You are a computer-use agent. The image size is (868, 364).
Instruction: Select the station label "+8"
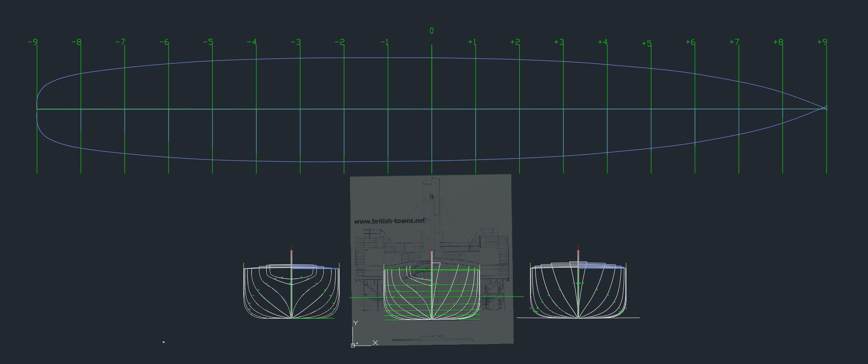pyautogui.click(x=778, y=42)
